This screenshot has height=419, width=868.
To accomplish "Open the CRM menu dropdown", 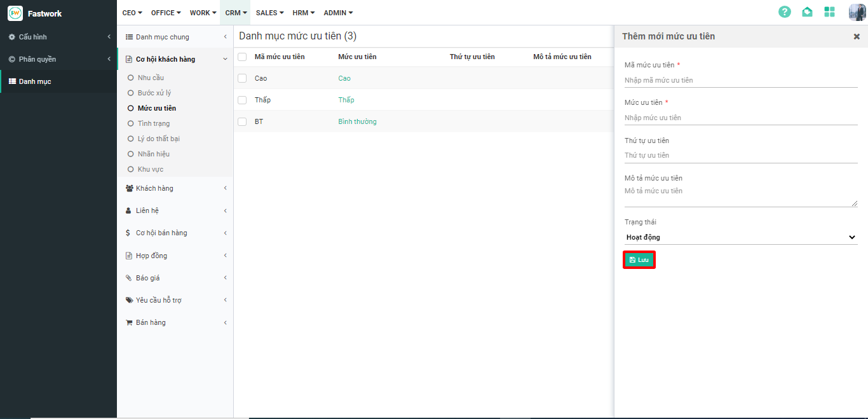I will click(x=236, y=13).
